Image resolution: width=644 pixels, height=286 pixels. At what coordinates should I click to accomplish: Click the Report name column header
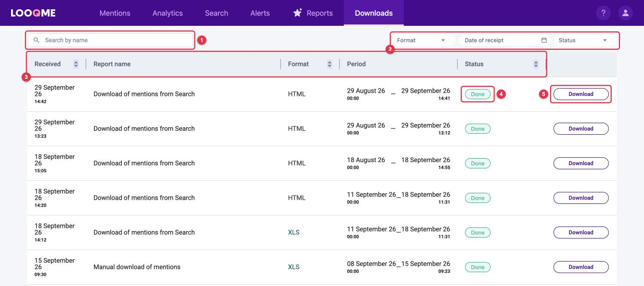(112, 64)
